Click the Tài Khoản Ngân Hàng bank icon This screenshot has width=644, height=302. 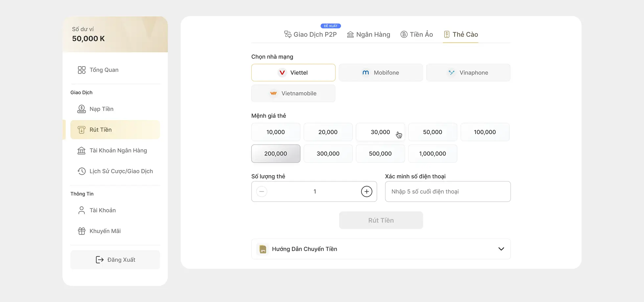(x=81, y=150)
